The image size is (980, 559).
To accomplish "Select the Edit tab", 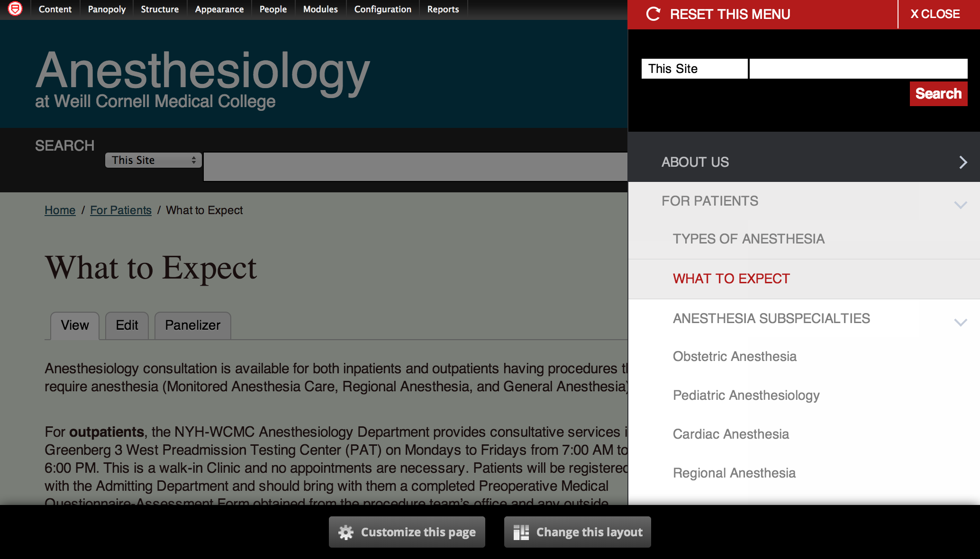I will (x=127, y=325).
